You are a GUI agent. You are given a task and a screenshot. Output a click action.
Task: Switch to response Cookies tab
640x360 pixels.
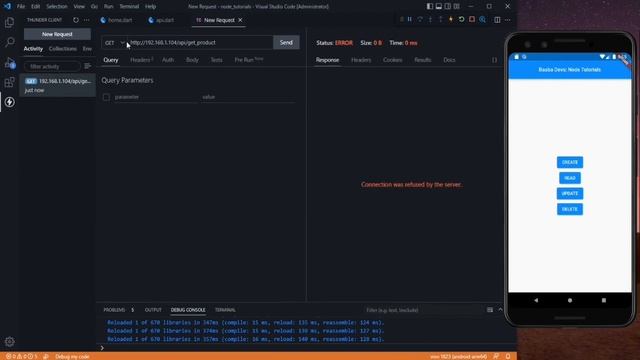tap(393, 60)
